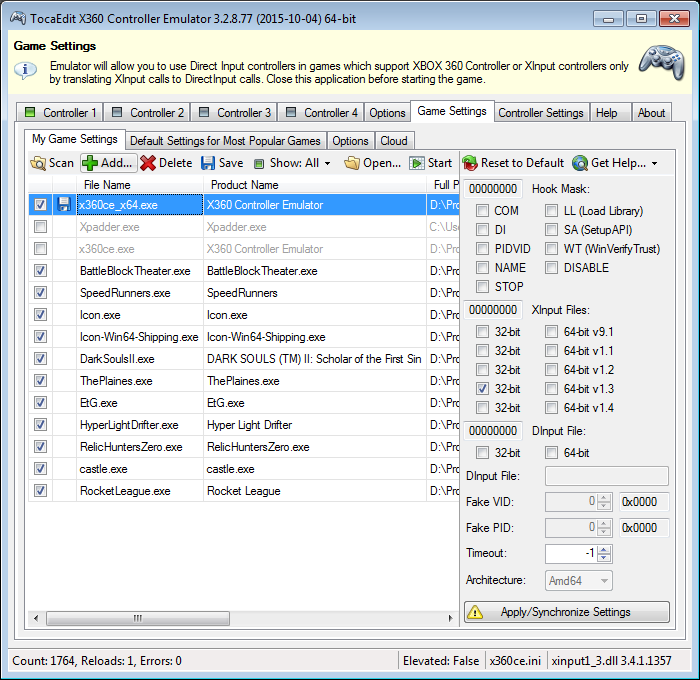
Task: Click xinput1_3.dll 3.4.1.1357 in status bar
Action: pyautogui.click(x=611, y=661)
